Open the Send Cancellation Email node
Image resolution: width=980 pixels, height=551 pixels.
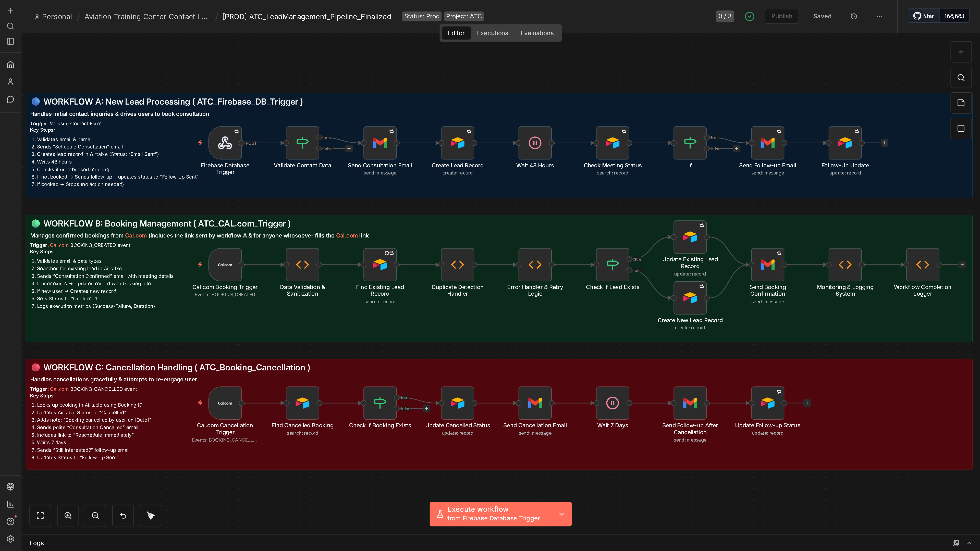(x=535, y=403)
